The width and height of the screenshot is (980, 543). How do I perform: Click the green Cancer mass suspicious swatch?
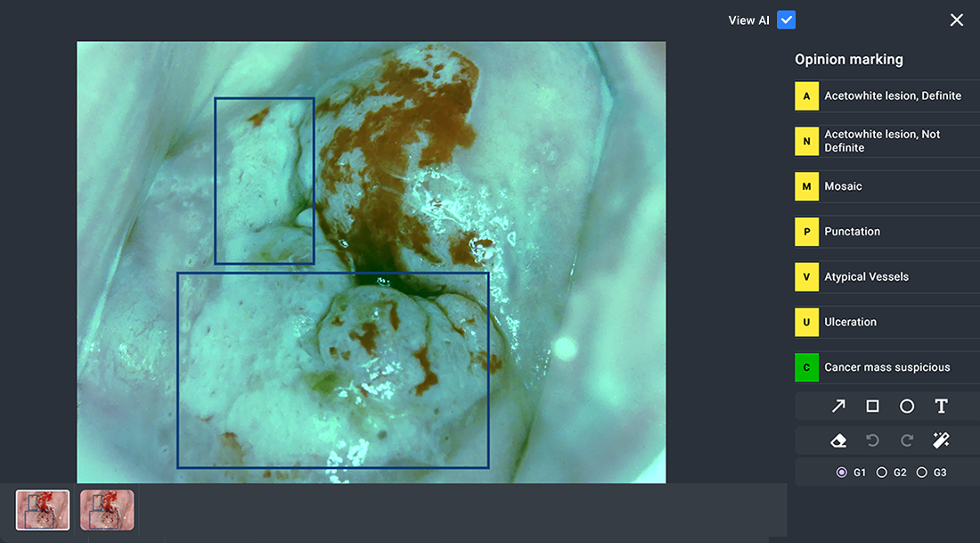point(806,367)
